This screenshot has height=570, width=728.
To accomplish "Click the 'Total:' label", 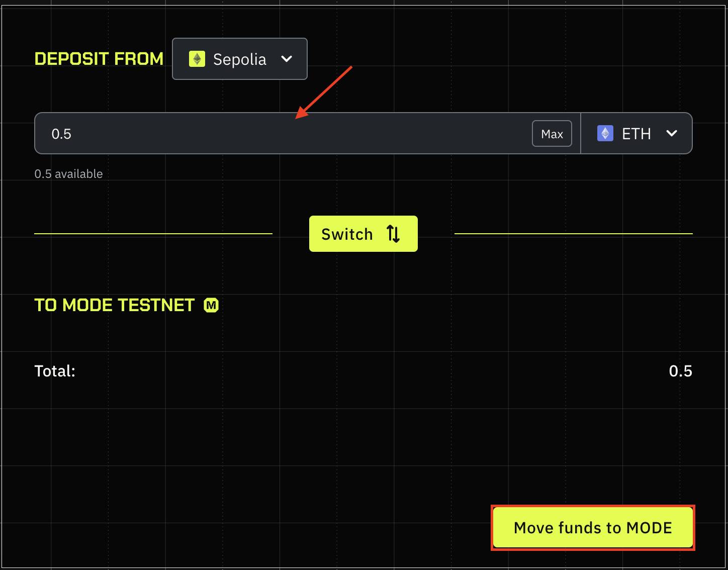I will click(x=55, y=371).
